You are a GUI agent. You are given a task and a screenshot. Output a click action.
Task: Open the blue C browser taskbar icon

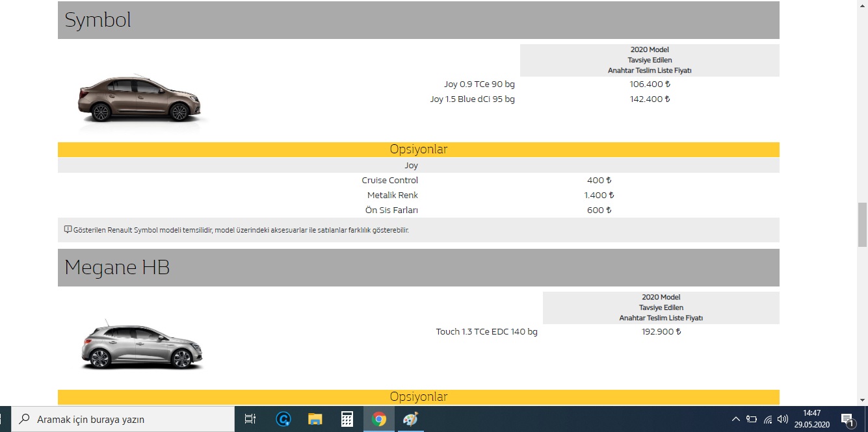pyautogui.click(x=283, y=419)
